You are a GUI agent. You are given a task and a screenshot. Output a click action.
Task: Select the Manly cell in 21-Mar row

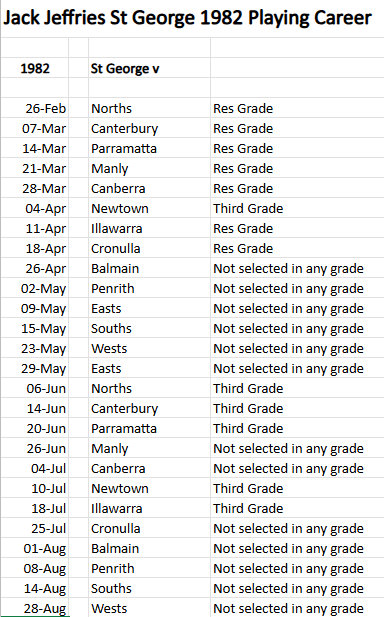[x=150, y=168]
